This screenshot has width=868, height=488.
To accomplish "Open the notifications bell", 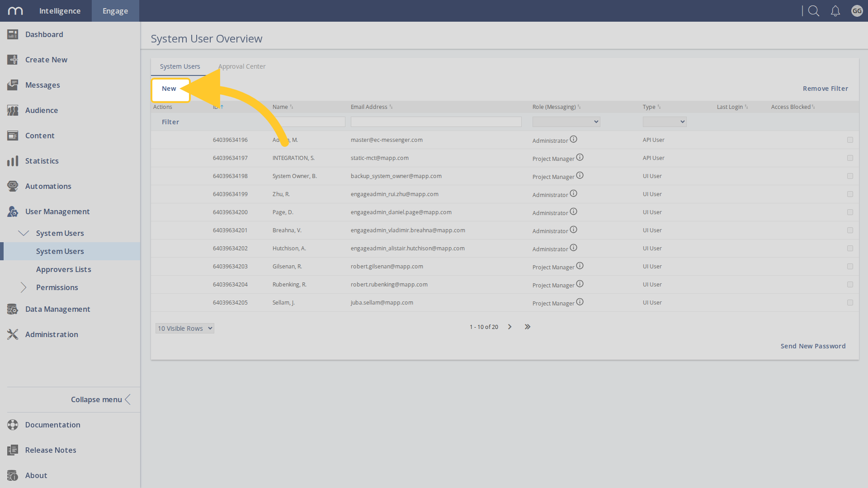I will [835, 11].
